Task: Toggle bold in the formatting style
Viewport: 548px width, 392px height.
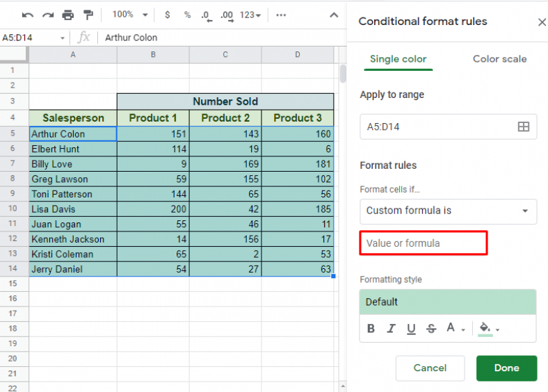Action: pos(371,329)
